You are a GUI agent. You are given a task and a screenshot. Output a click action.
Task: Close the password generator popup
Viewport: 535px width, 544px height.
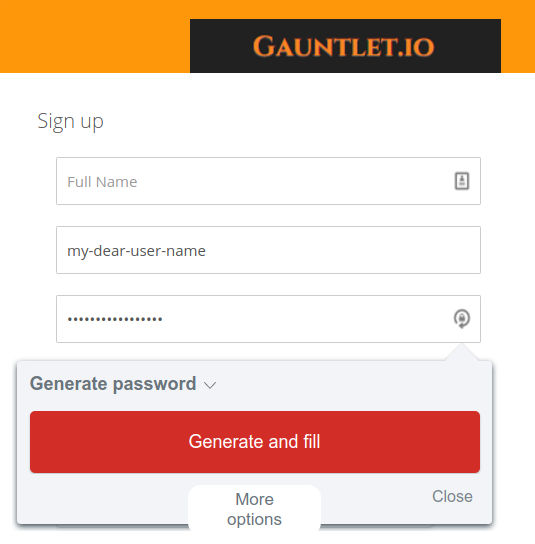pos(452,496)
